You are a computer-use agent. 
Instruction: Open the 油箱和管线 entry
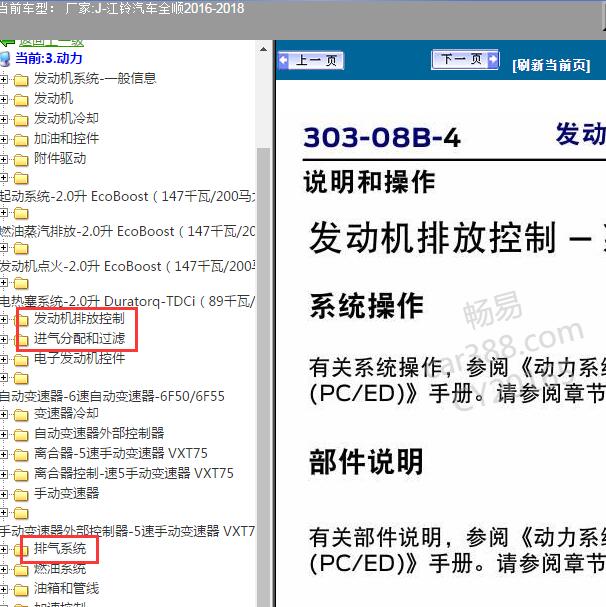click(67, 589)
